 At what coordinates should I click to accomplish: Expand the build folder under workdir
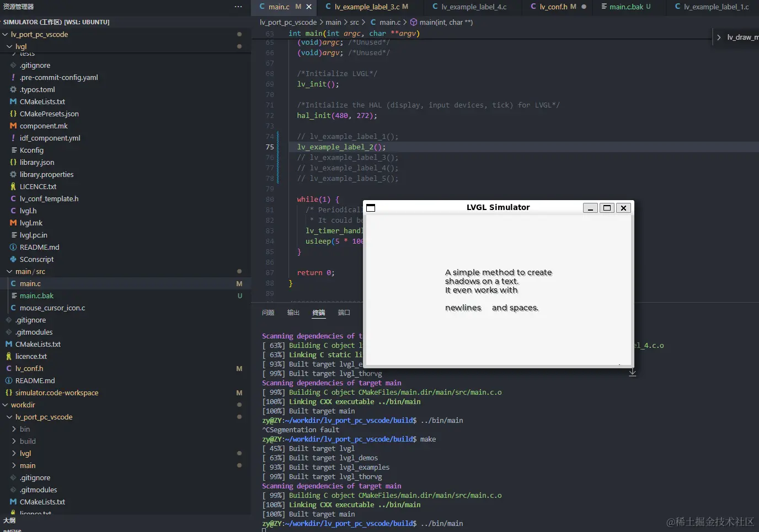(28, 441)
